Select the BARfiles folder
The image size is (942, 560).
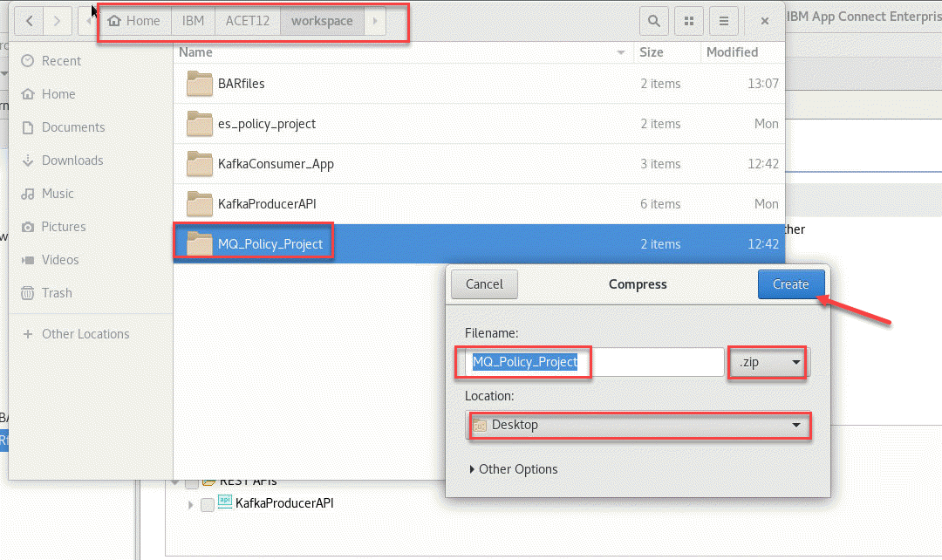241,84
